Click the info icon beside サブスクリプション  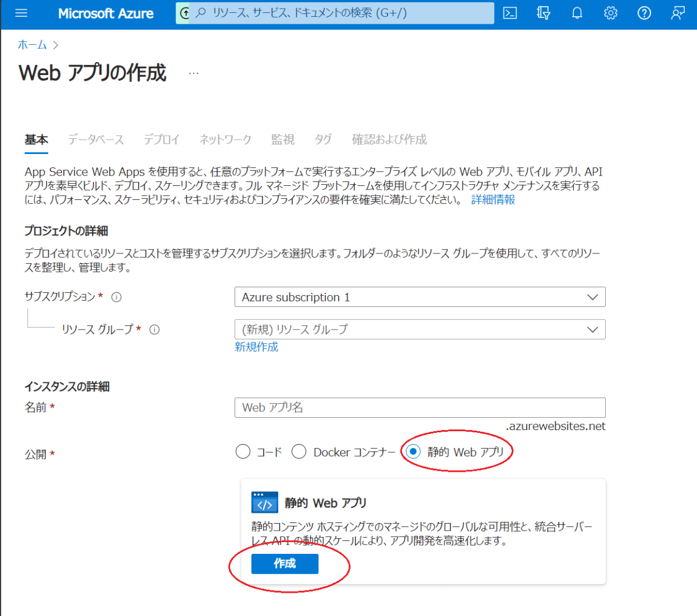tap(116, 297)
